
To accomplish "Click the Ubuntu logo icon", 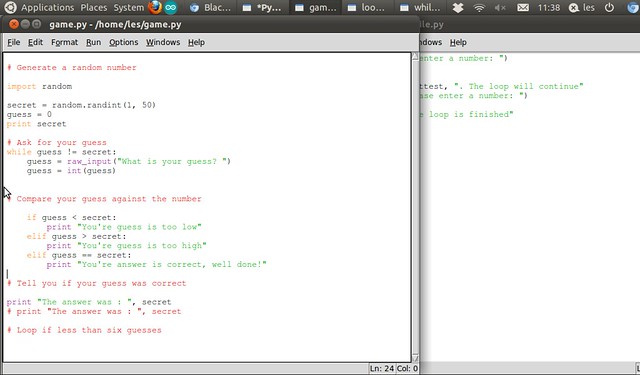I will pos(10,7).
